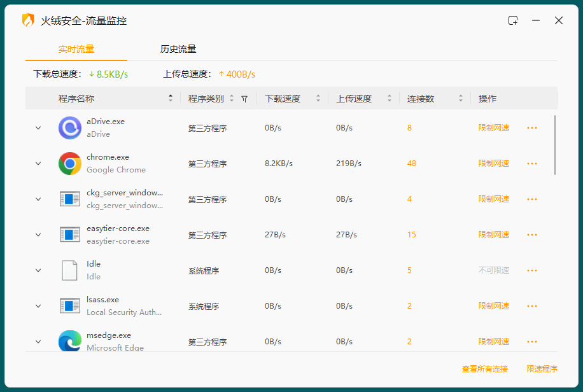
Task: Expand the easytier-core.exe row
Action: click(38, 235)
